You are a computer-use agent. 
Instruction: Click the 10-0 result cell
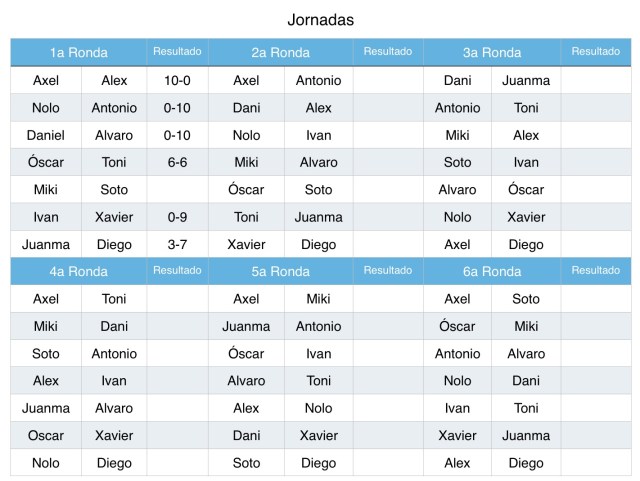coord(177,80)
